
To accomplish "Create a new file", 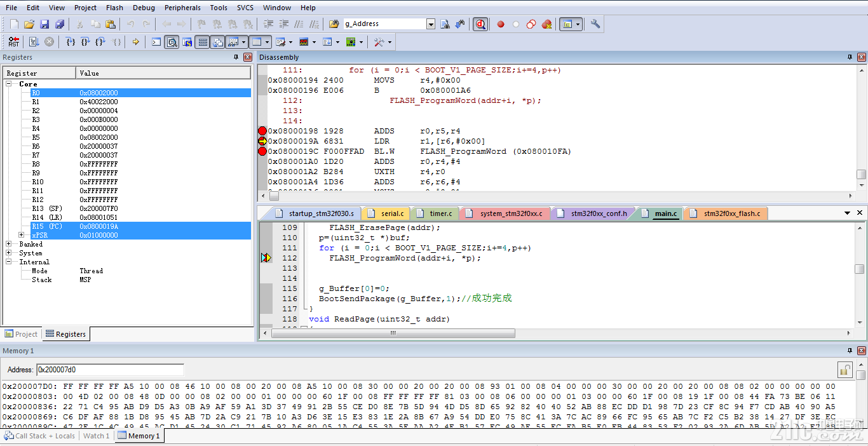I will click(14, 24).
